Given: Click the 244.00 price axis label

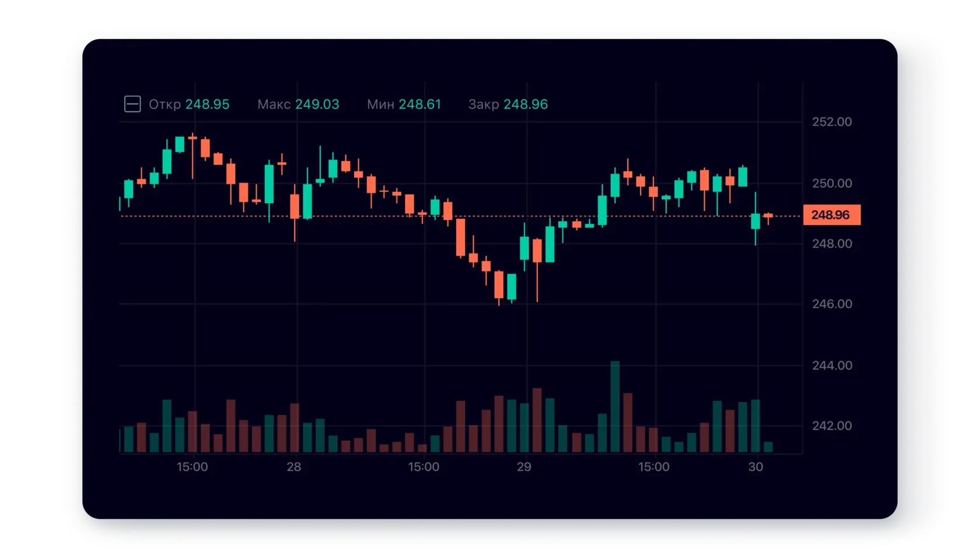Looking at the screenshot, I should (x=832, y=365).
